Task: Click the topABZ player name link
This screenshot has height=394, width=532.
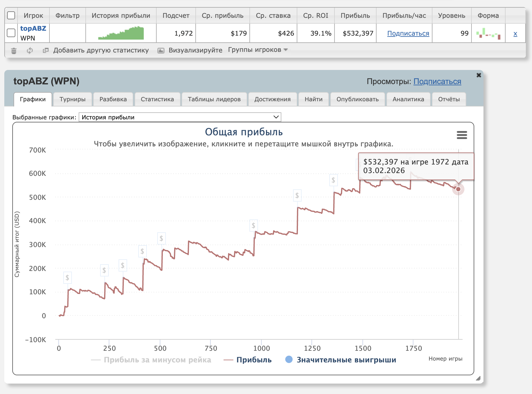Action: 33,29
